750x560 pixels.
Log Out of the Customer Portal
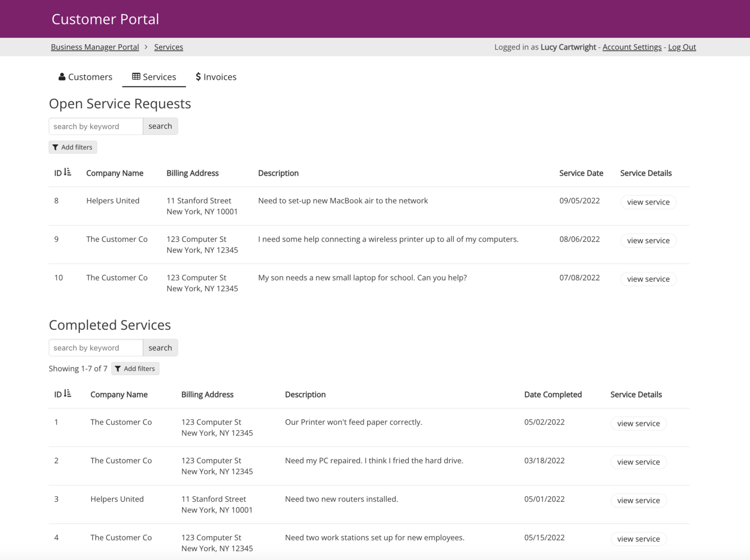pos(682,46)
